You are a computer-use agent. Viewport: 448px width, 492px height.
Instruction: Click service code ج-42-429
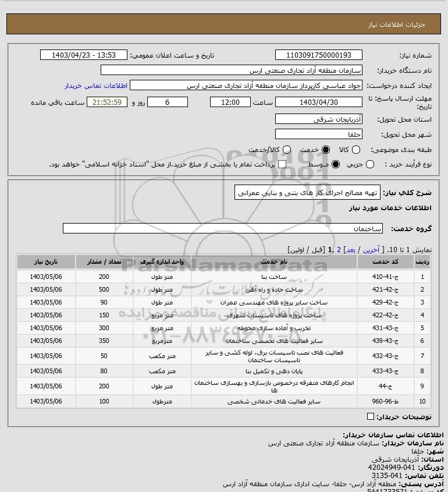point(385,302)
